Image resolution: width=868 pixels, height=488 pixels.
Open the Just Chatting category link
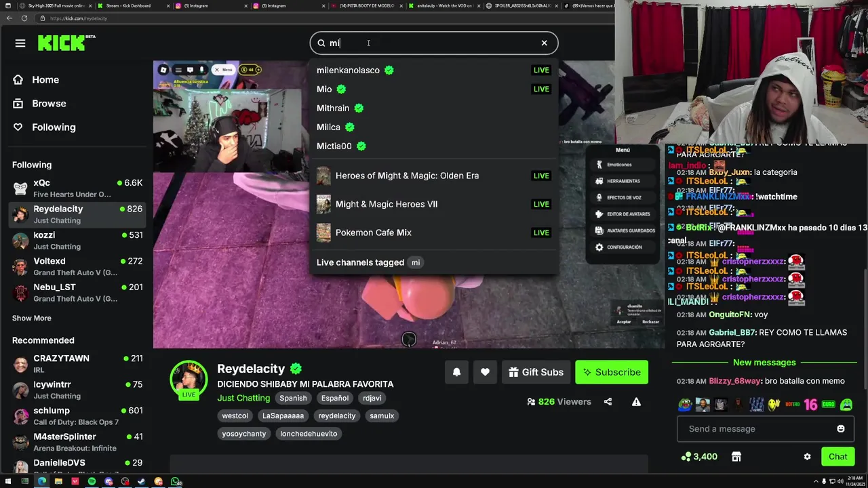click(x=243, y=398)
